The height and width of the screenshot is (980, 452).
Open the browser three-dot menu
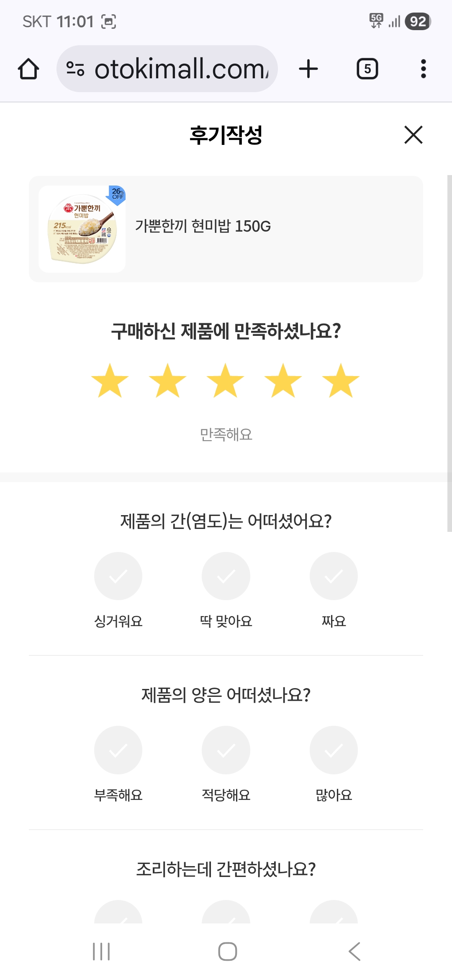click(x=423, y=69)
